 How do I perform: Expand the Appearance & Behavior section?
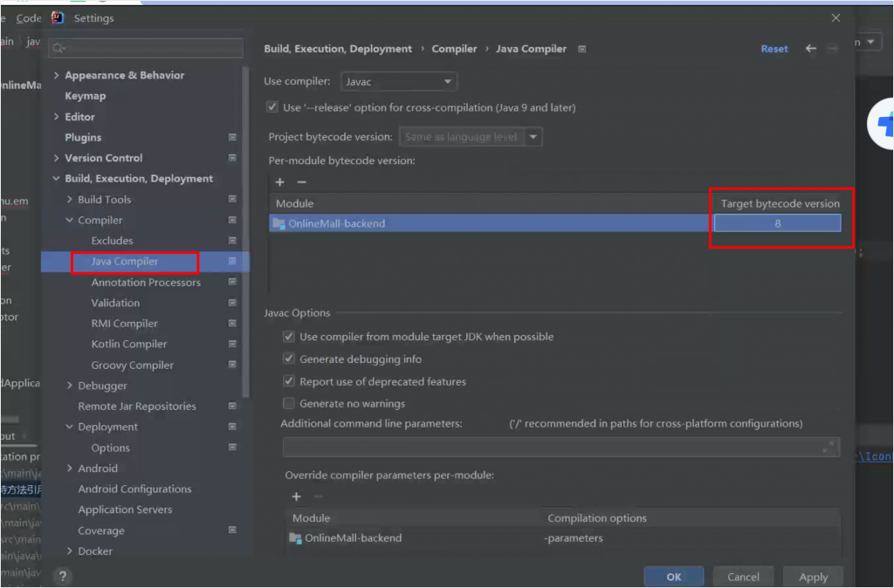[57, 76]
